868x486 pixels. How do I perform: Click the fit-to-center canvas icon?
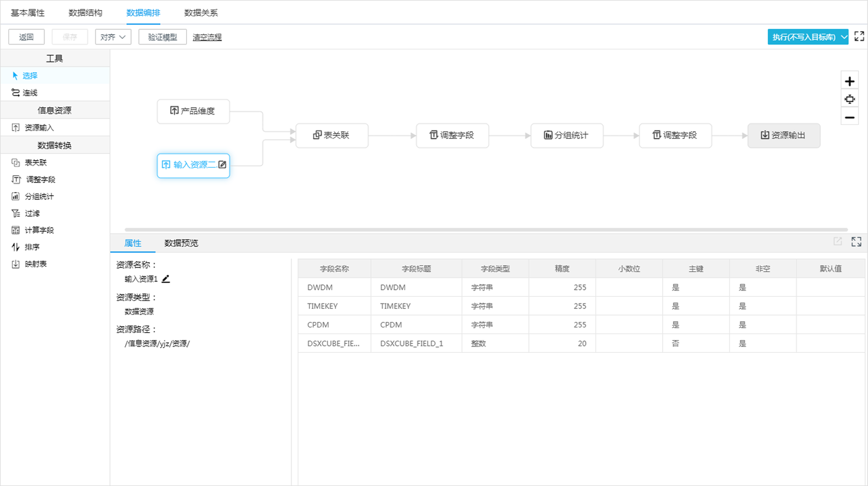(849, 99)
